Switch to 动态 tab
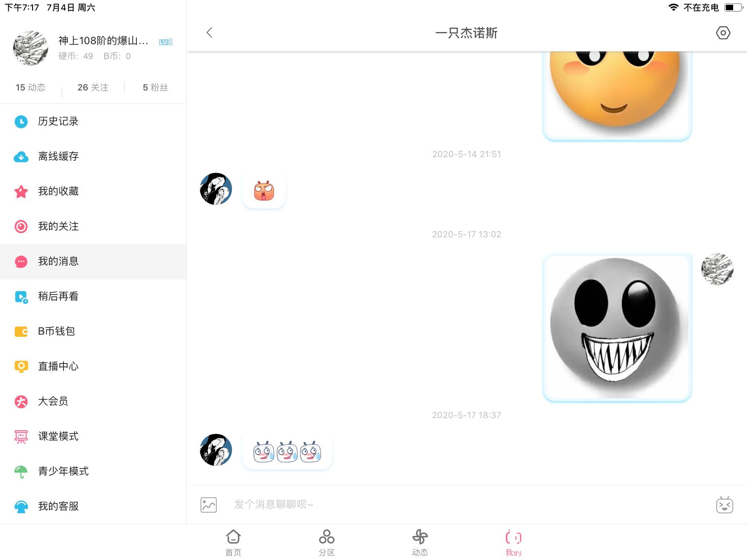Image resolution: width=747 pixels, height=560 pixels. 420,543
